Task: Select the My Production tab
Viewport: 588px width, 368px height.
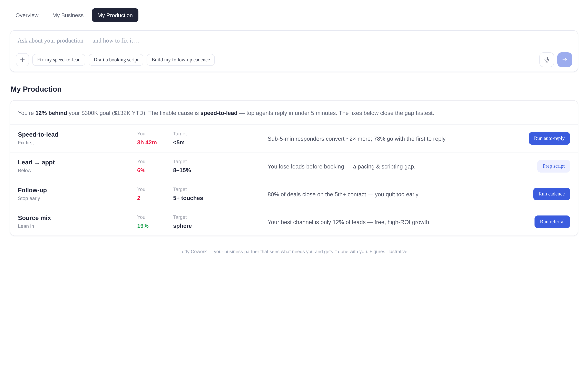Action: (115, 15)
